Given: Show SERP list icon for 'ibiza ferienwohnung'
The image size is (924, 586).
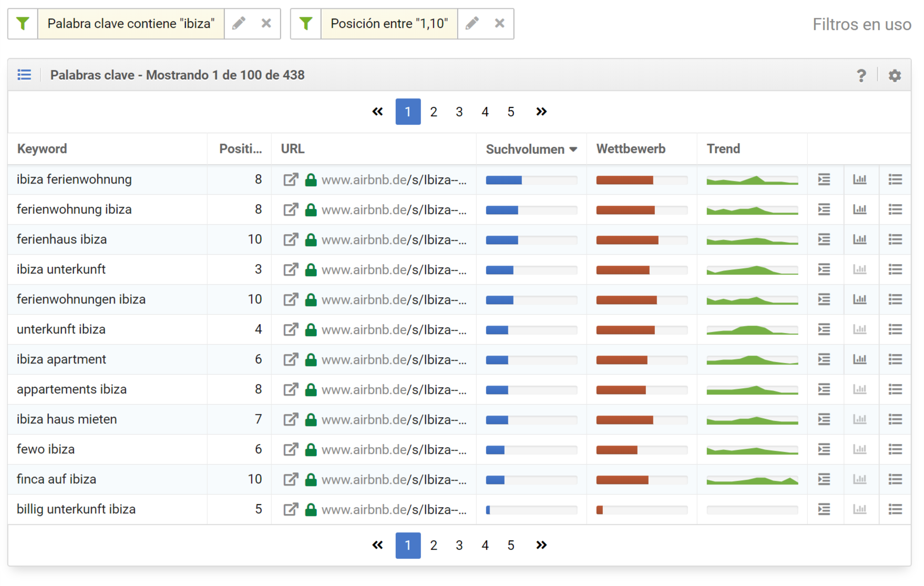Looking at the screenshot, I should point(824,179).
